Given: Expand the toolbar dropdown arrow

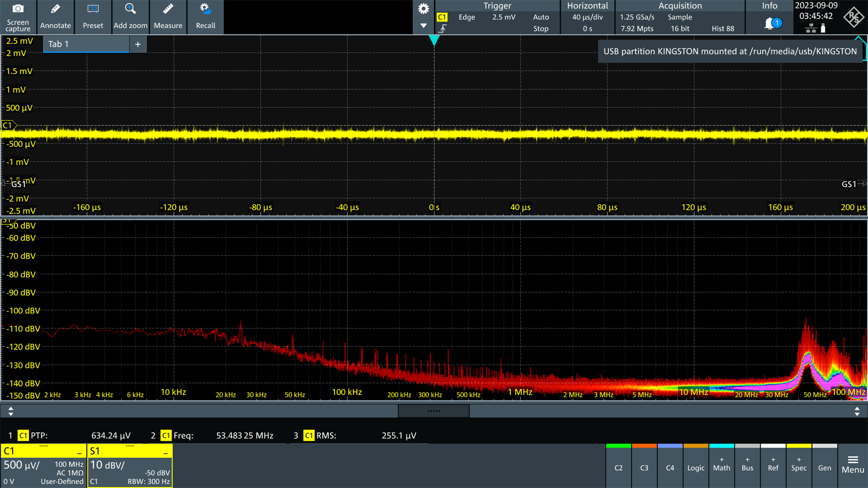Looking at the screenshot, I should click(x=423, y=26).
